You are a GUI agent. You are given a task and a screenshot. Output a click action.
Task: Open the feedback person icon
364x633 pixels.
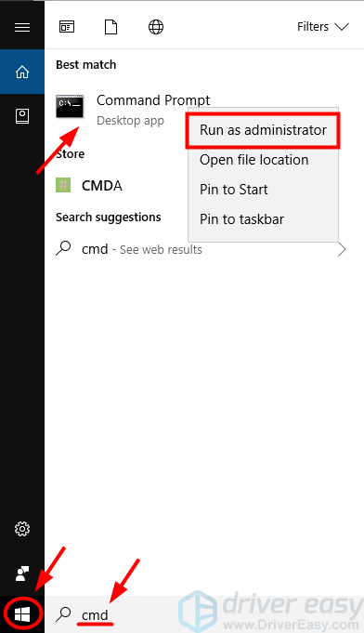click(22, 574)
